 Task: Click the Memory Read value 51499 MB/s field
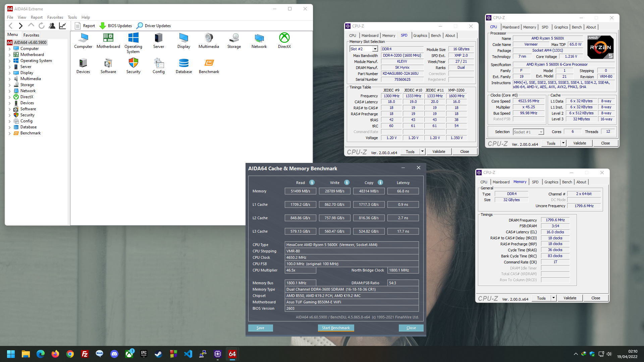tap(300, 191)
